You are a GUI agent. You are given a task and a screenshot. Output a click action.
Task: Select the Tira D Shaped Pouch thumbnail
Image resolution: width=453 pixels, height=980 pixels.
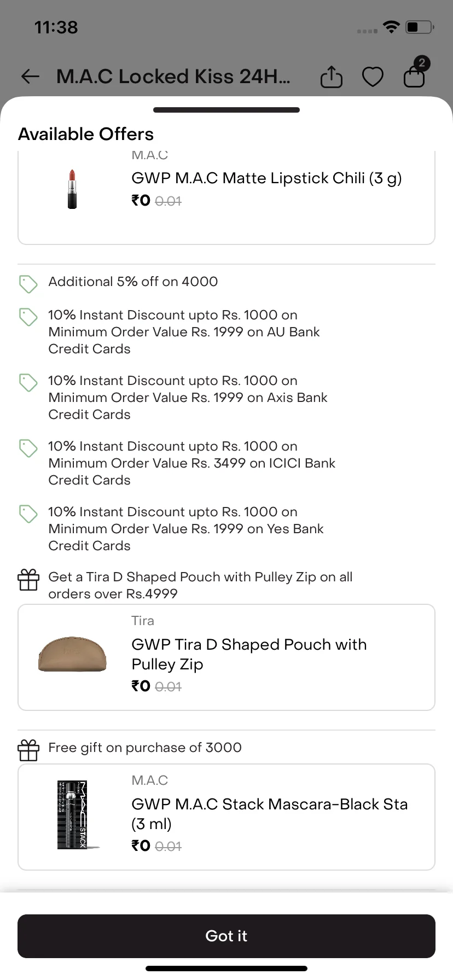[72, 654]
